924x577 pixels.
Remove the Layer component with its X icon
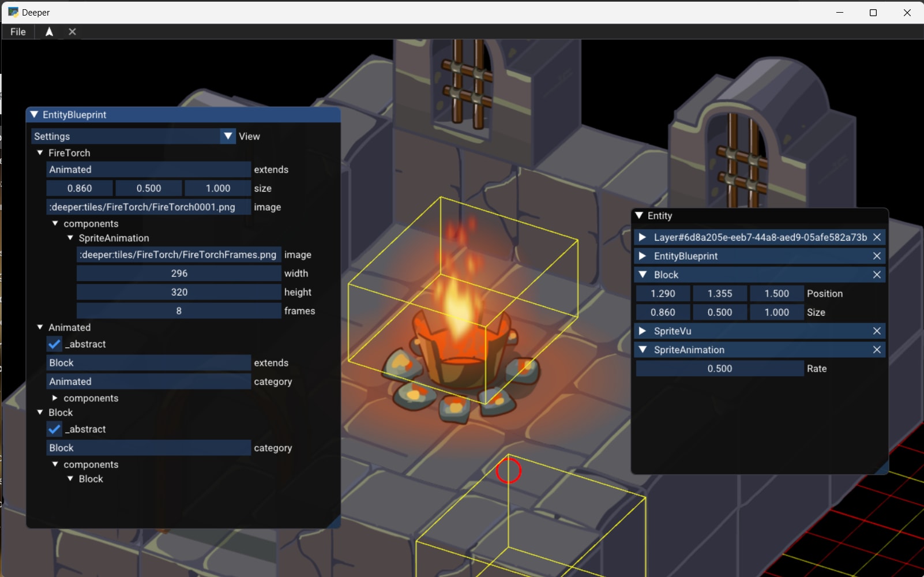click(x=877, y=237)
